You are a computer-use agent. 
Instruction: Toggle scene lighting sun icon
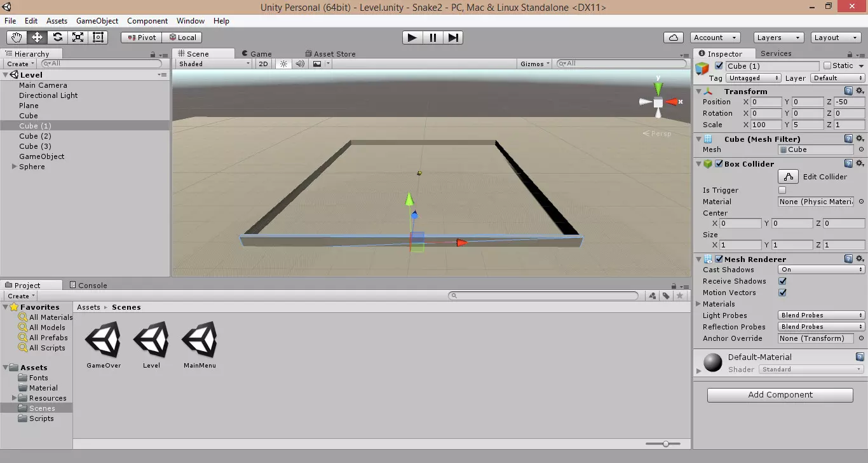(283, 64)
